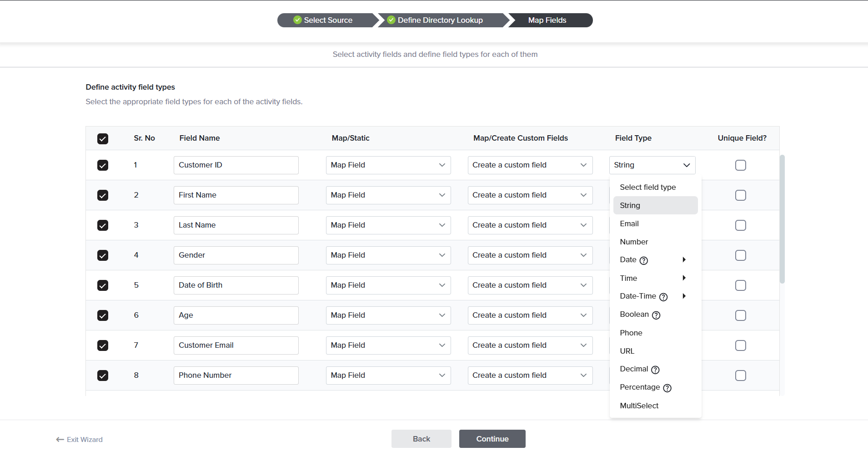
Task: Click the Boolean help question mark icon
Action: pyautogui.click(x=656, y=315)
